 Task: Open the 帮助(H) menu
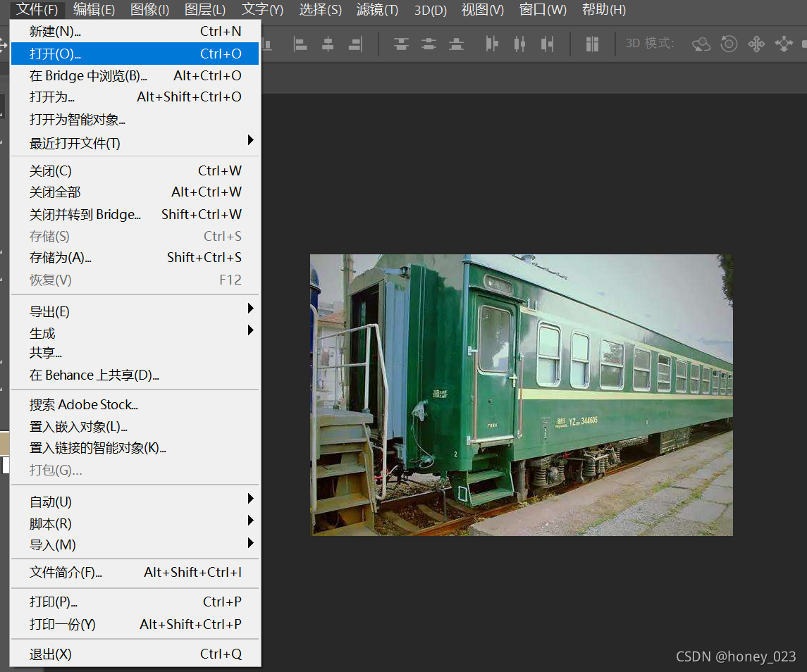point(604,10)
